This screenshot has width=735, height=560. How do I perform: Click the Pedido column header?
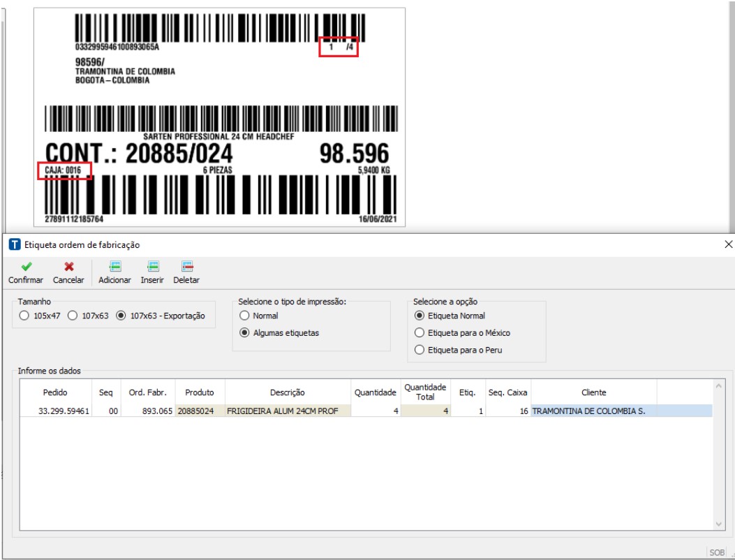point(55,392)
